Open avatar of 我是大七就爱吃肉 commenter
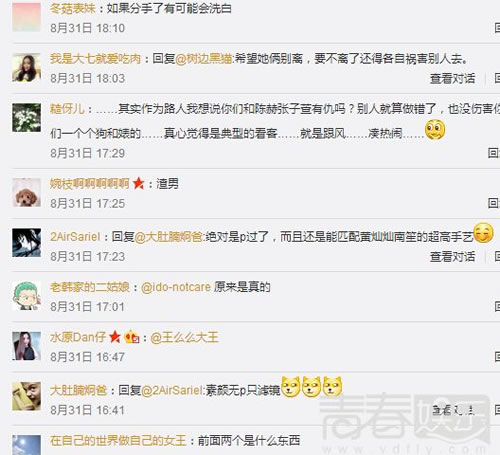The width and height of the screenshot is (500, 455). click(x=27, y=68)
